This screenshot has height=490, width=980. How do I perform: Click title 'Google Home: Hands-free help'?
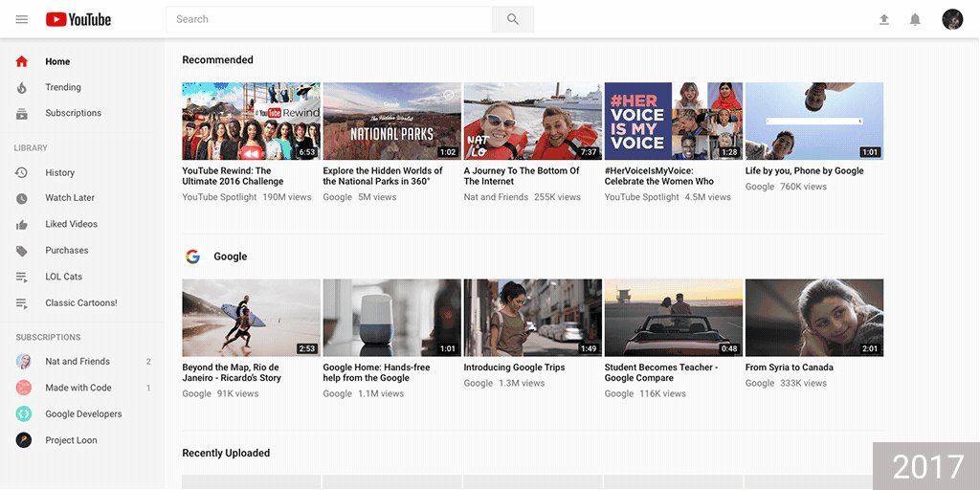376,372
